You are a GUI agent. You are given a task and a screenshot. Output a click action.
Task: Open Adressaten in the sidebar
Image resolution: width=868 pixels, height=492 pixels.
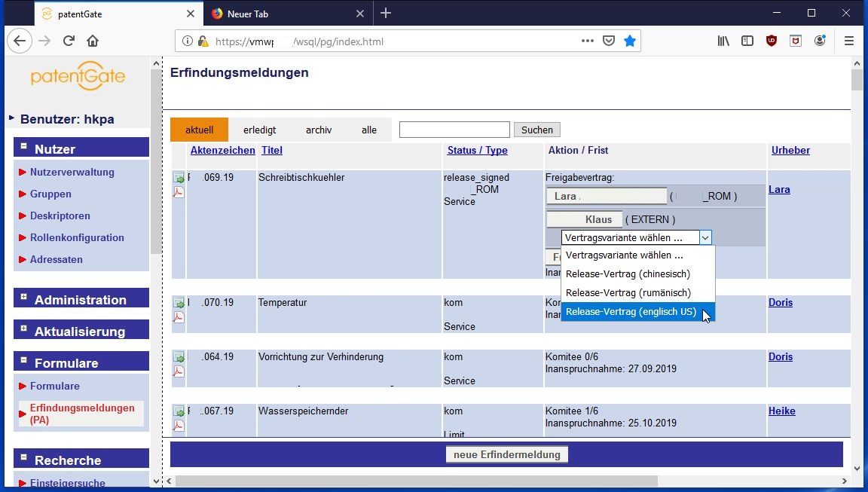coord(56,259)
